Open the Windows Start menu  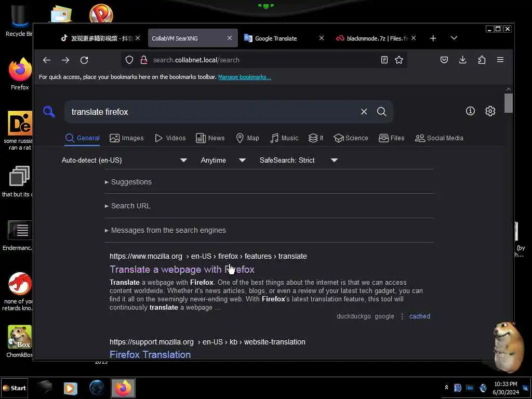click(x=14, y=388)
